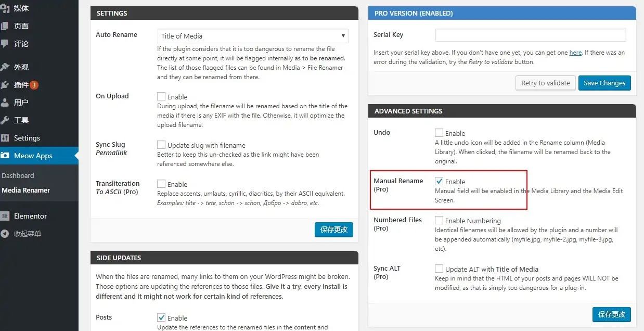
Task: Open the Auto Rename dropdown
Action: 253,36
